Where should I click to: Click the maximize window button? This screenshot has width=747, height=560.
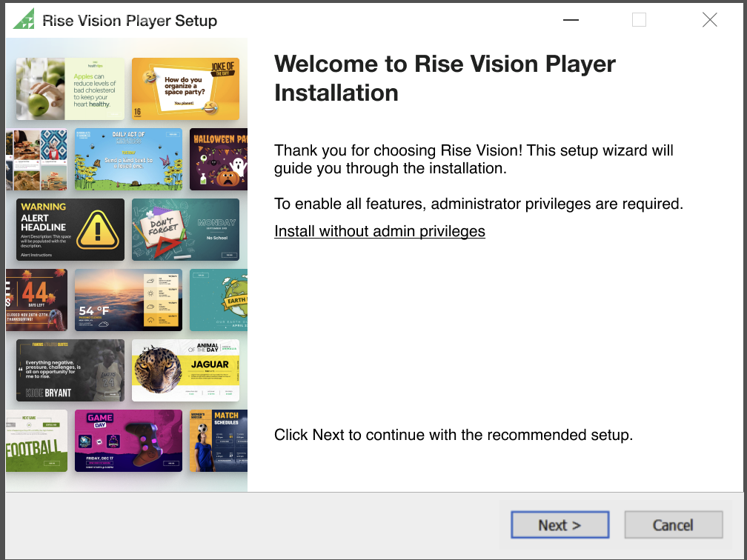click(639, 20)
